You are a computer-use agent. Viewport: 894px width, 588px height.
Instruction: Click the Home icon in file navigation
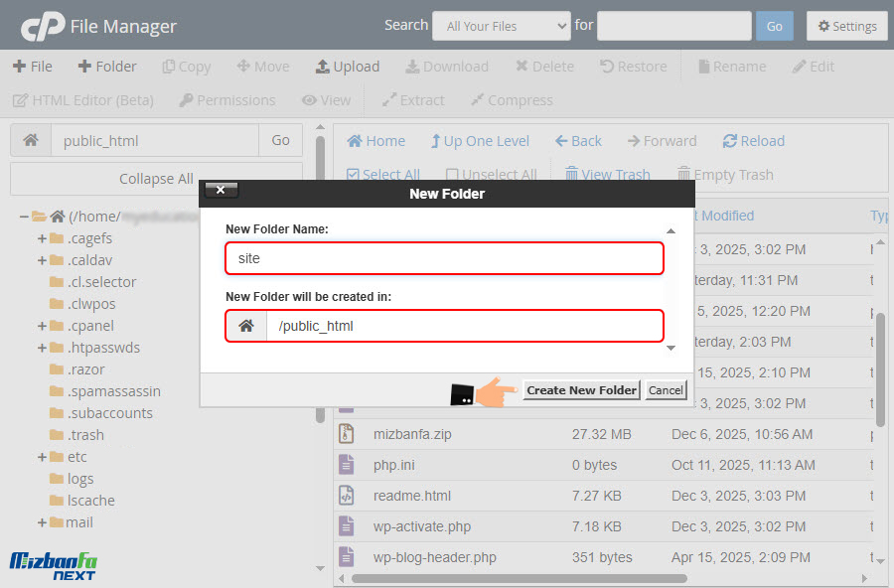pyautogui.click(x=355, y=141)
